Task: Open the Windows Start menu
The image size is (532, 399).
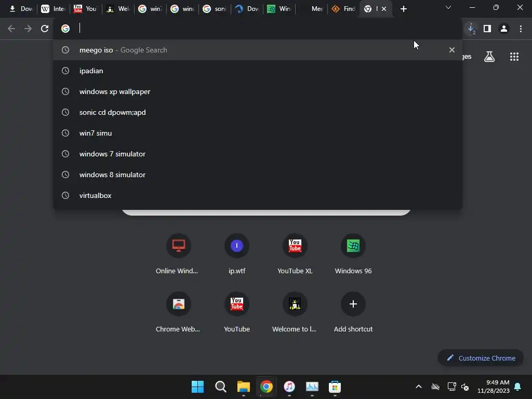Action: (x=197, y=387)
